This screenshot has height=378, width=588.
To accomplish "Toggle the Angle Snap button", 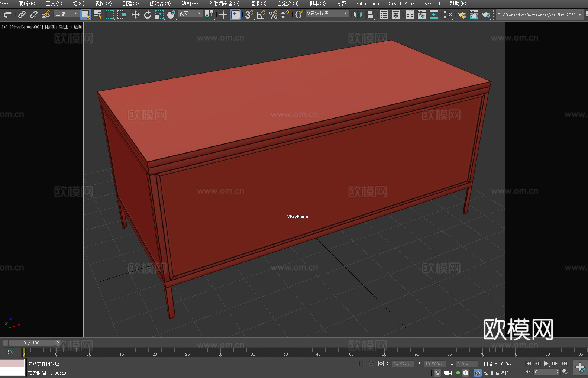I will [261, 14].
